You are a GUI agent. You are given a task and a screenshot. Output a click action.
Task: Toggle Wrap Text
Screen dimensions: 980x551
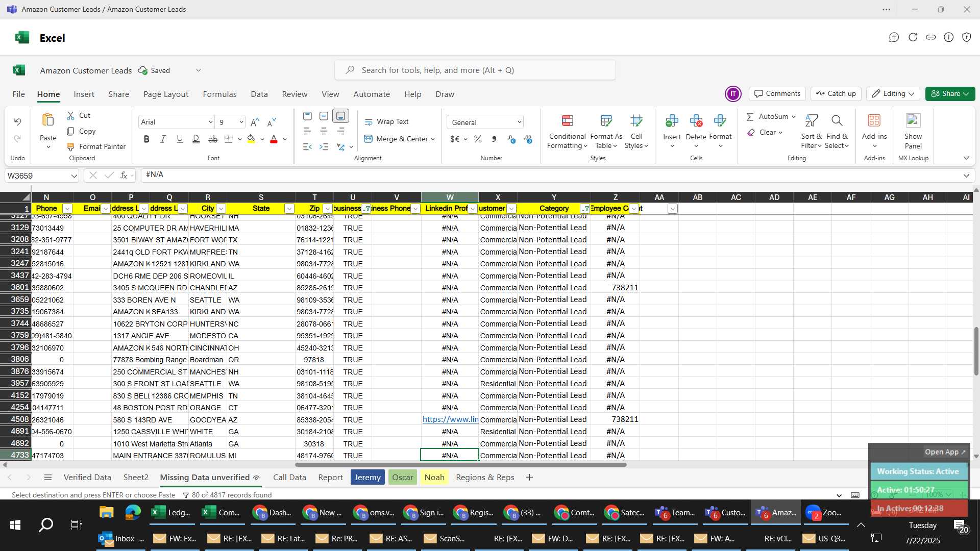386,122
